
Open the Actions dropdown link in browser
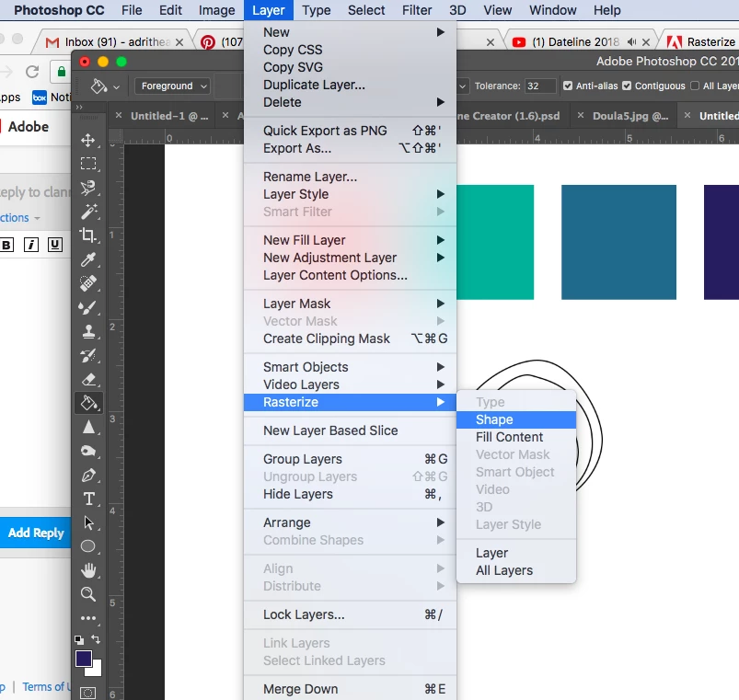pos(20,218)
